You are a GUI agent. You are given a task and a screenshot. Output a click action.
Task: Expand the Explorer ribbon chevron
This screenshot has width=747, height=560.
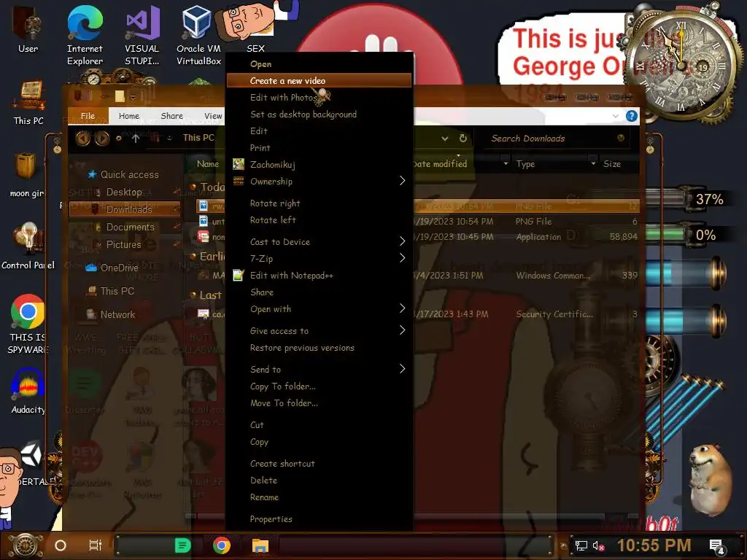[616, 116]
